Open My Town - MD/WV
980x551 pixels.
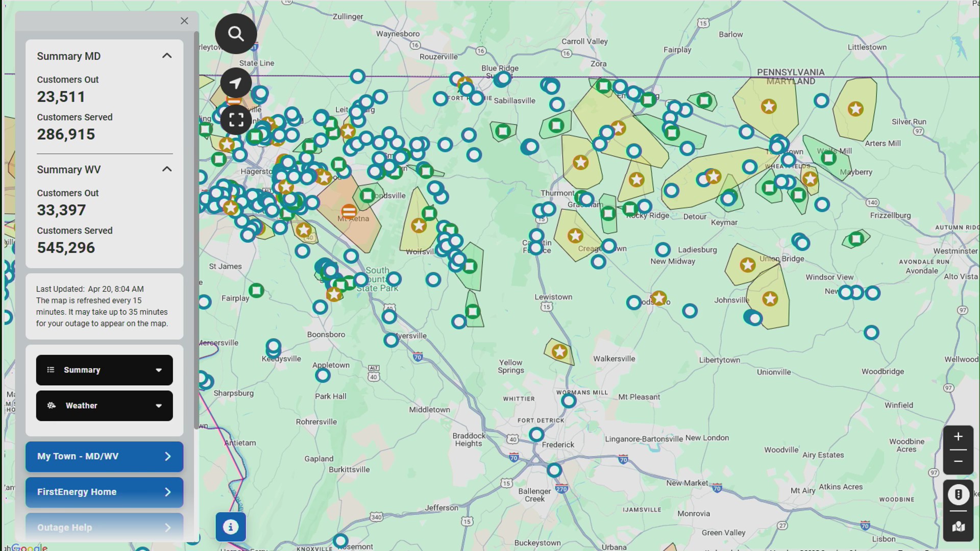click(x=104, y=456)
